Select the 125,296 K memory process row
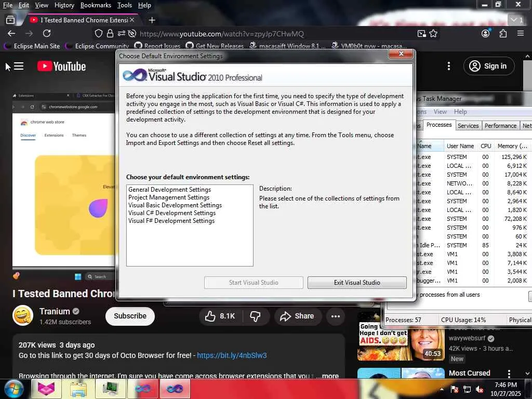This screenshot has width=532, height=399. (x=473, y=157)
